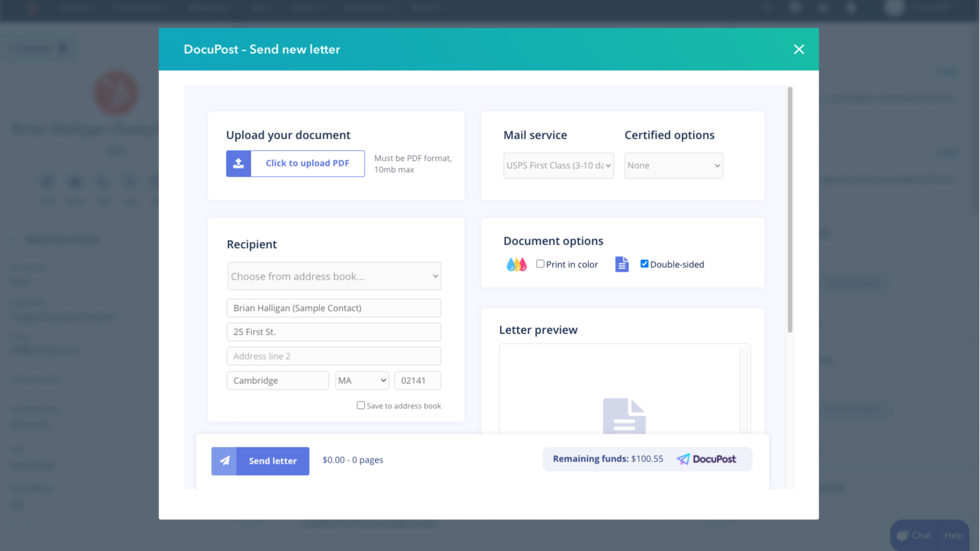Image resolution: width=980 pixels, height=551 pixels.
Task: Open the USPS First Class mail service dropdown
Action: pyautogui.click(x=558, y=165)
